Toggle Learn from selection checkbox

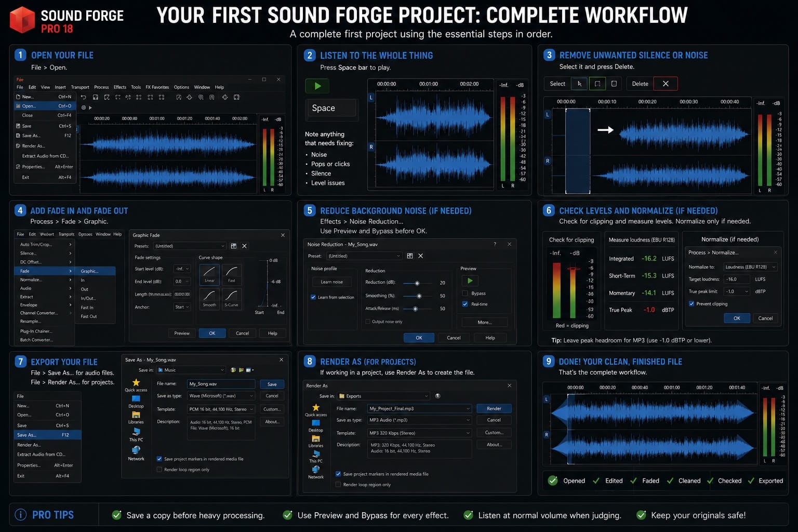click(313, 297)
